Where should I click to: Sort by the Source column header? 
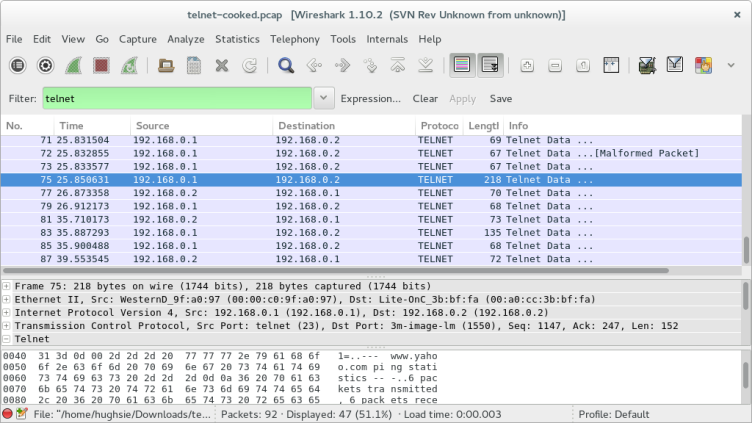(x=201, y=126)
